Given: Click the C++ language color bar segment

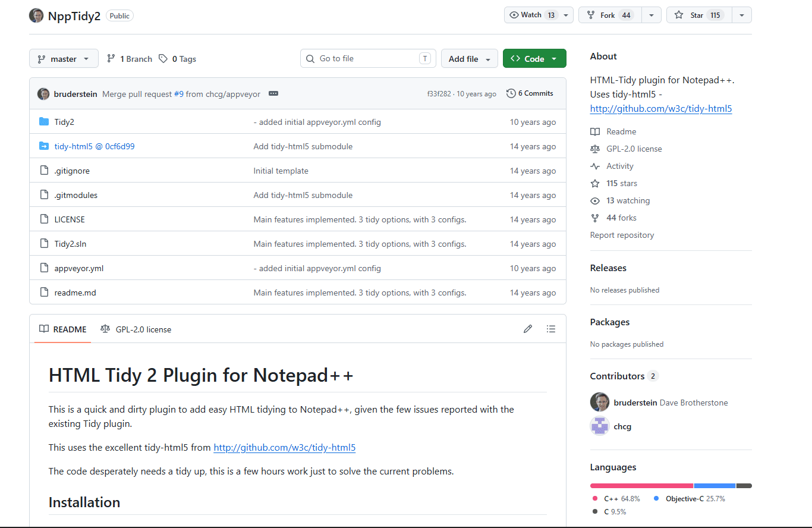Looking at the screenshot, I should tap(641, 486).
